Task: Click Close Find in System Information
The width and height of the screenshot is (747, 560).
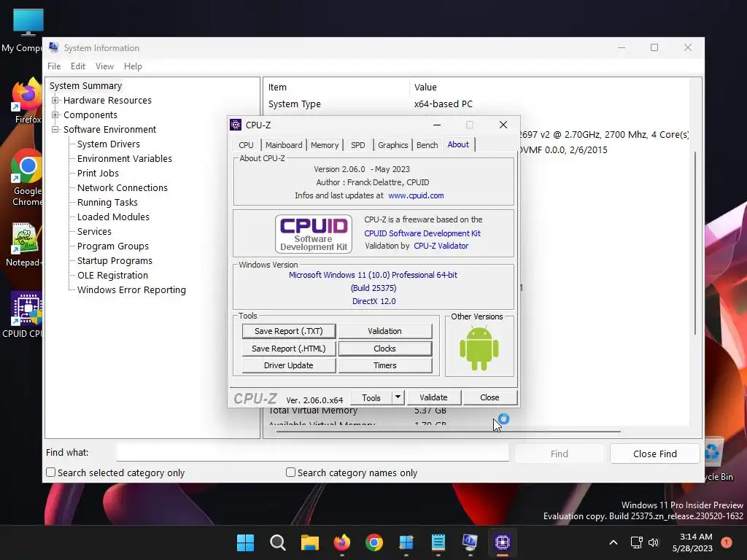Action: click(x=654, y=454)
